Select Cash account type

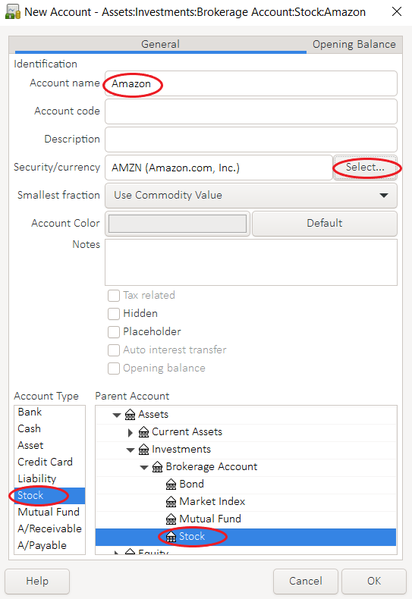point(50,429)
